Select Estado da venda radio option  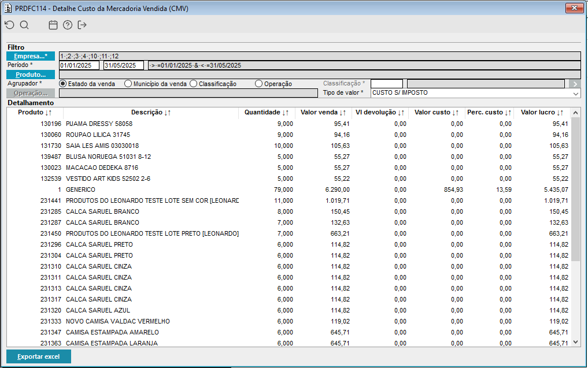62,84
